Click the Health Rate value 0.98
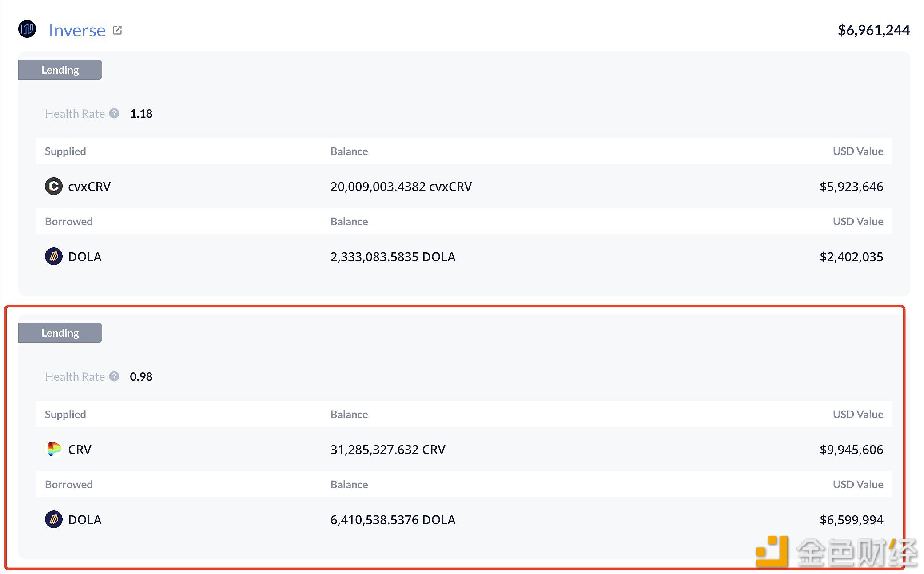This screenshot has width=924, height=574. point(141,377)
